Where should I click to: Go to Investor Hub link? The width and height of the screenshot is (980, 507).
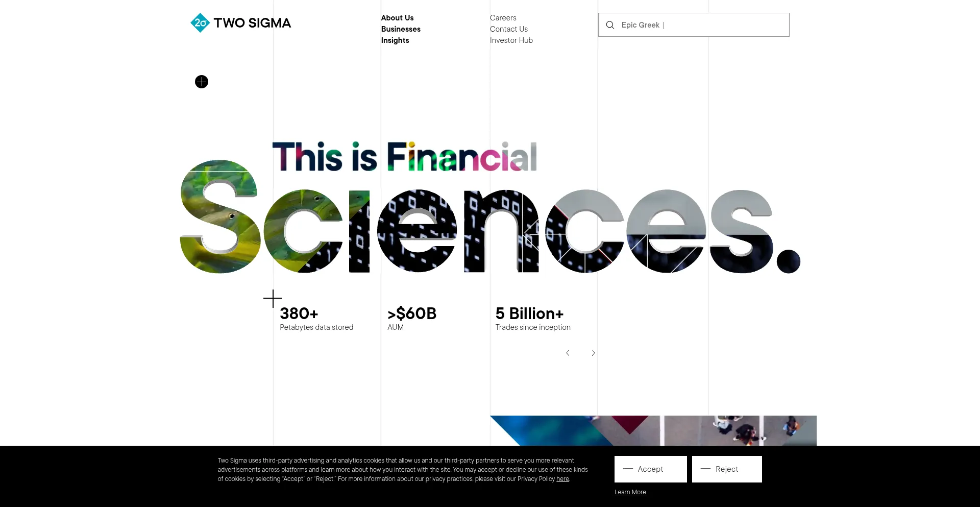coord(511,40)
